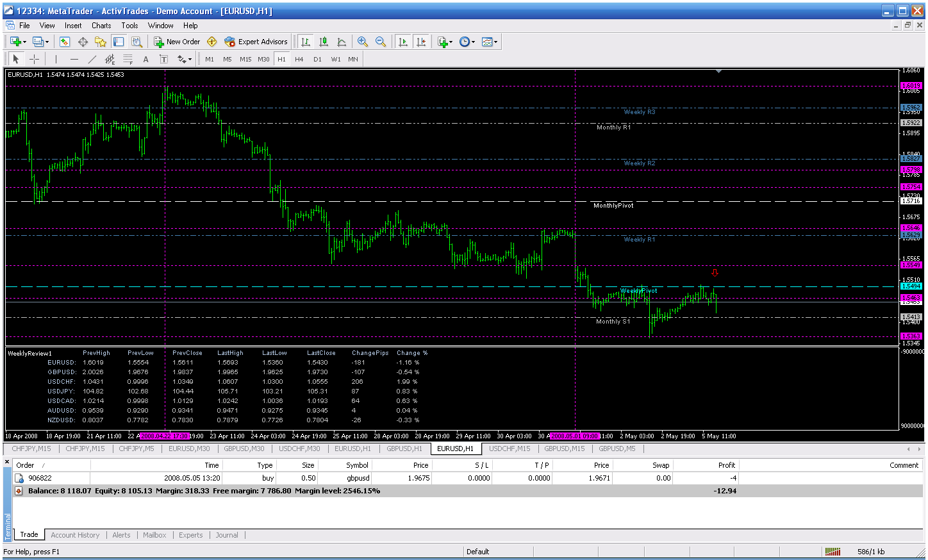Screen dimensions: 928x560
Task: Select the H4 timeframe
Action: [x=299, y=59]
